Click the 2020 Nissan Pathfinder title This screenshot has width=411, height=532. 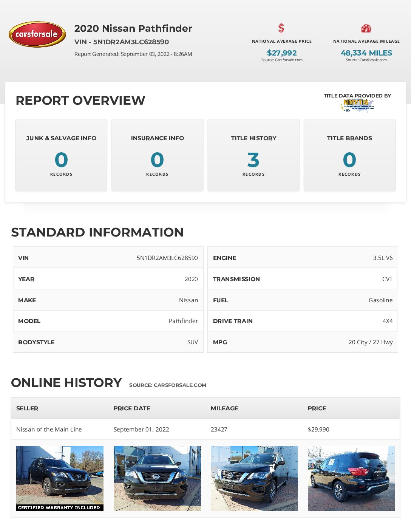coord(133,28)
